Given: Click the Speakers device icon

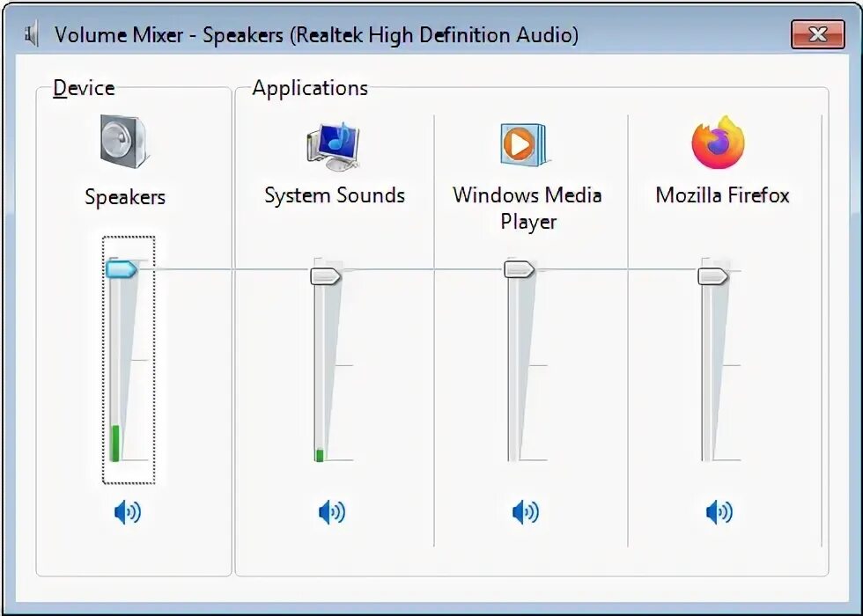Looking at the screenshot, I should (124, 142).
